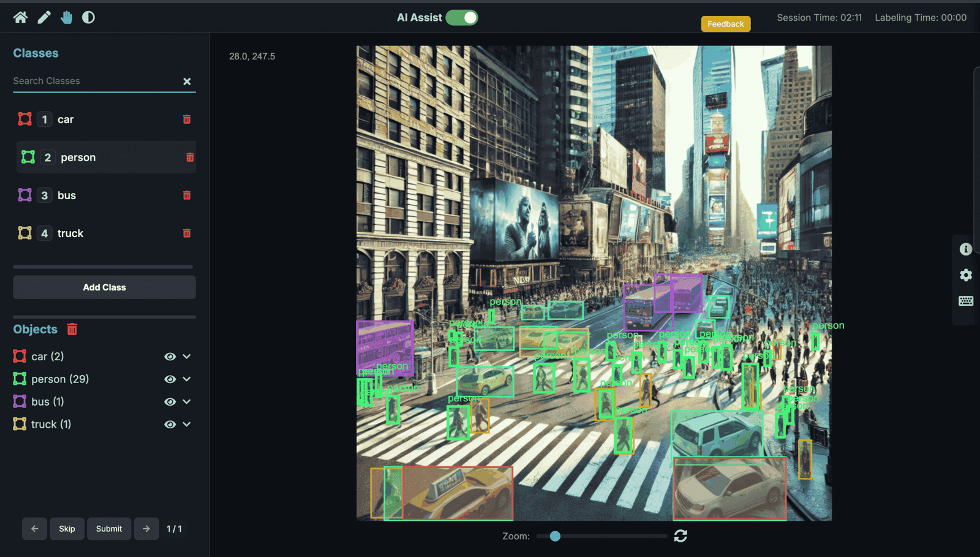Viewport: 980px width, 557px height.
Task: Select the bus class
Action: point(67,195)
